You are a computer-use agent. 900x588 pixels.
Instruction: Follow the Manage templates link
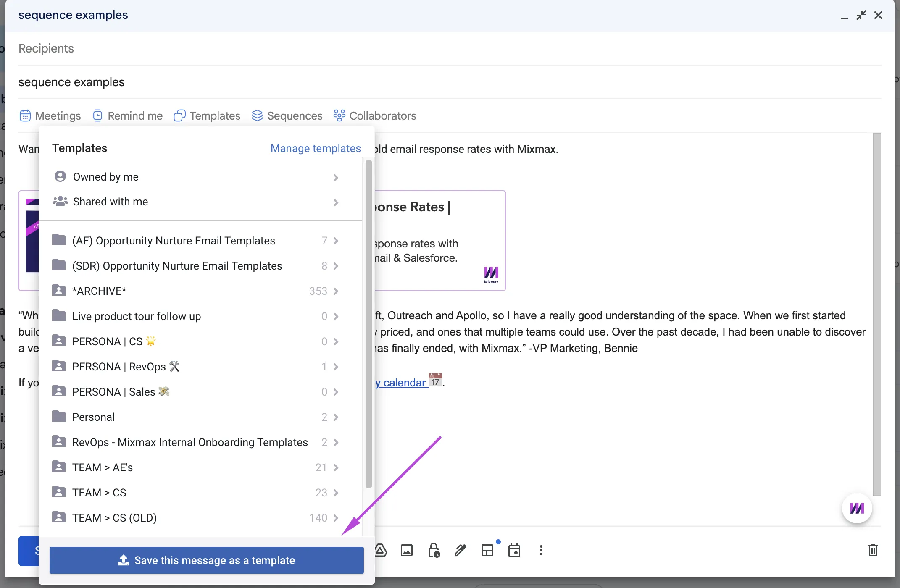(x=316, y=148)
